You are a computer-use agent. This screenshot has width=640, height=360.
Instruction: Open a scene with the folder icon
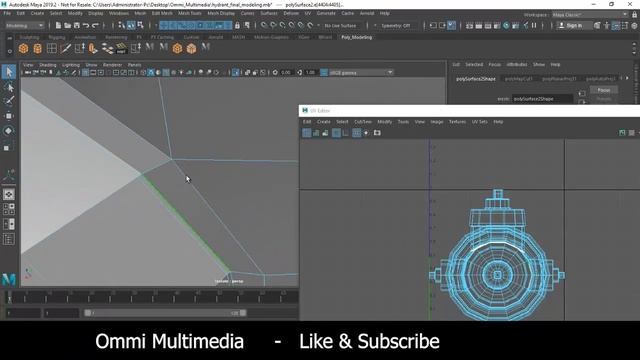67,25
